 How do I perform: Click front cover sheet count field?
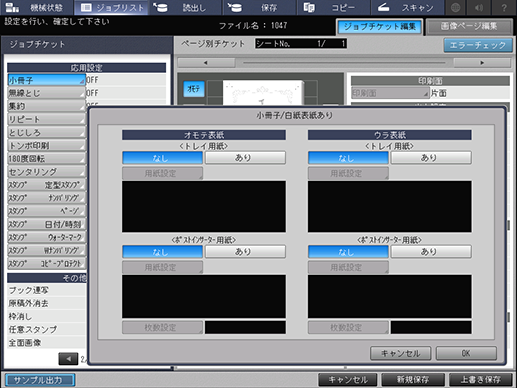coord(245,328)
